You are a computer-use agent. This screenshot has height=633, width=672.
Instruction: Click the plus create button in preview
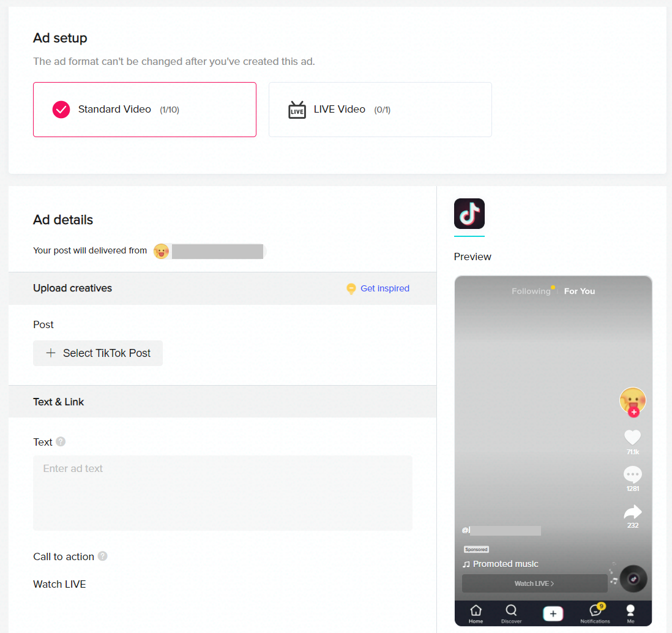pyautogui.click(x=553, y=613)
